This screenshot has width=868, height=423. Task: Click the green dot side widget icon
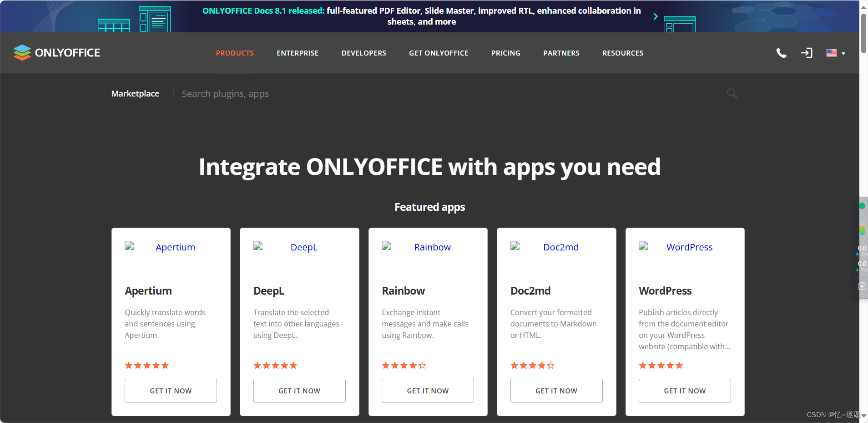click(x=862, y=206)
